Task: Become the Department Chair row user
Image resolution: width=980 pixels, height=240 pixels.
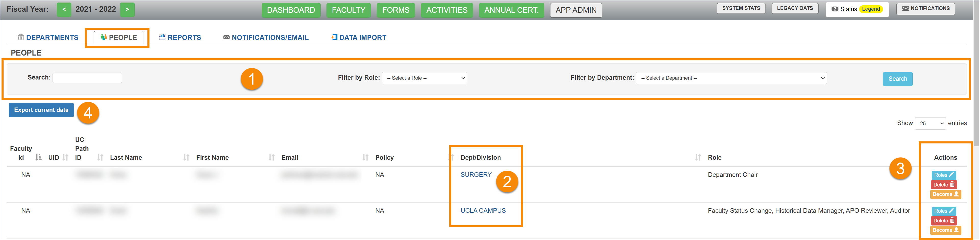Action: click(x=945, y=194)
